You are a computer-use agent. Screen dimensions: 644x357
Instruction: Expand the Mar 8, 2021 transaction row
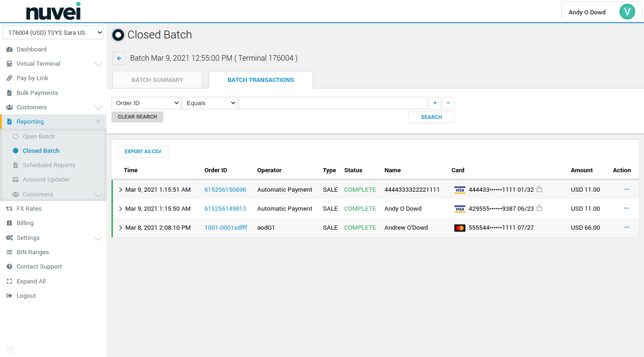tap(121, 228)
